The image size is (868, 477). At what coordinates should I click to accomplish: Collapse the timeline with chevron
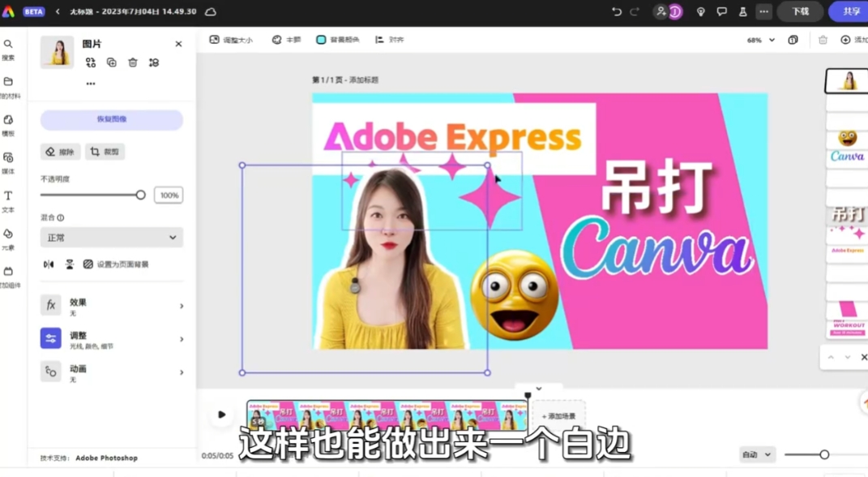(539, 389)
